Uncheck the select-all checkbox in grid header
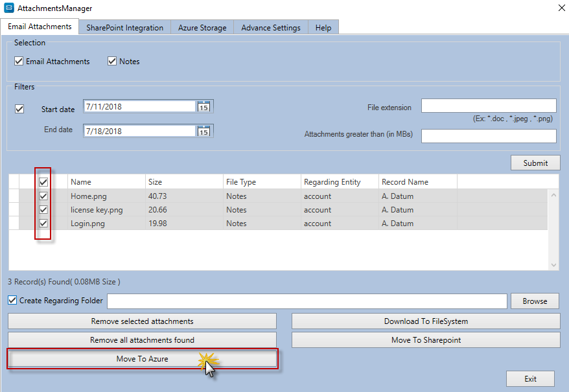Viewport: 569px width, 392px height. (43, 182)
